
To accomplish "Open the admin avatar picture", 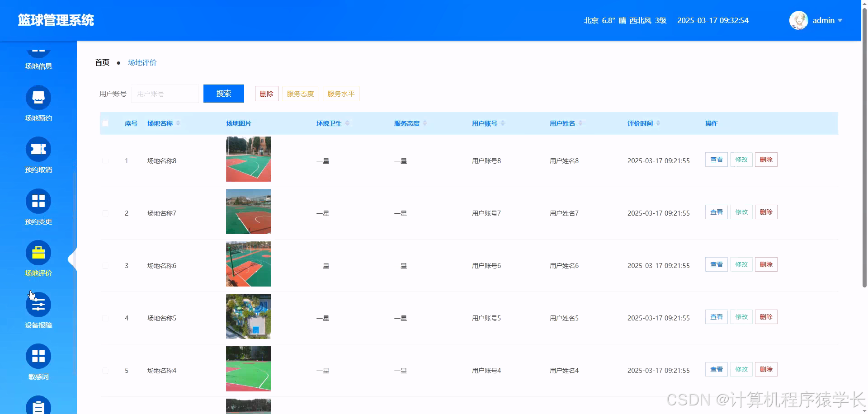I will (798, 20).
